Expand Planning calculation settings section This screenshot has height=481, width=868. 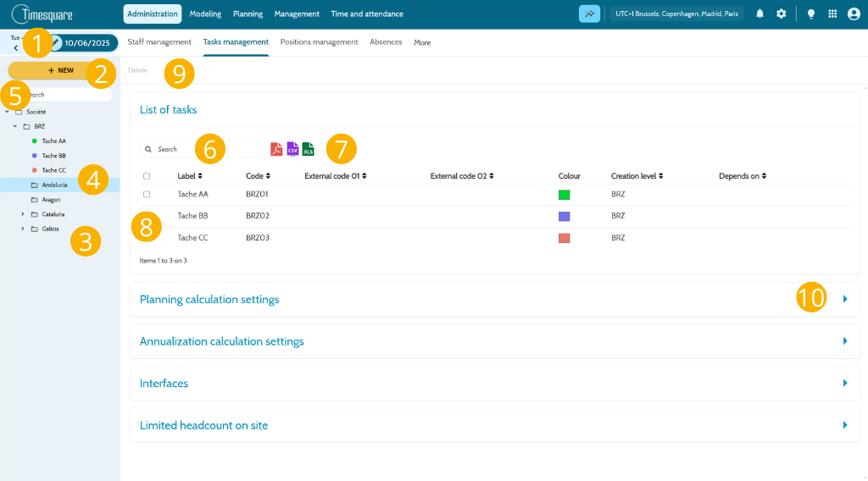845,299
